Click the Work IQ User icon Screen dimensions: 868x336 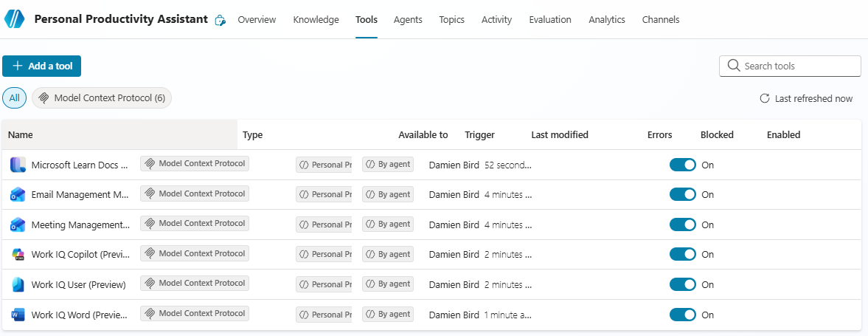[x=18, y=284]
